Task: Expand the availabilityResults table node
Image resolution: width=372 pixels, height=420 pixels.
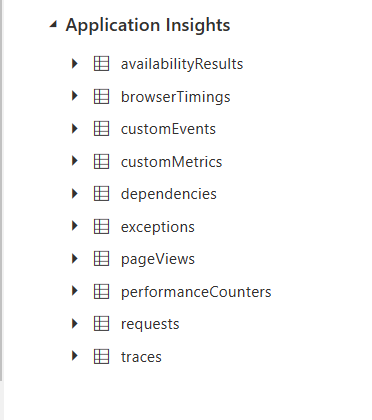Action: pos(75,63)
